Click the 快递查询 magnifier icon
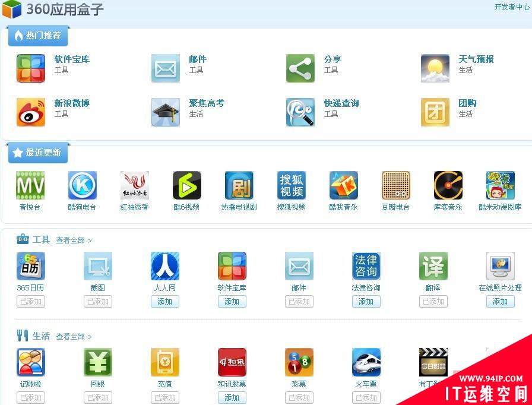This screenshot has width=532, height=405. 300,112
